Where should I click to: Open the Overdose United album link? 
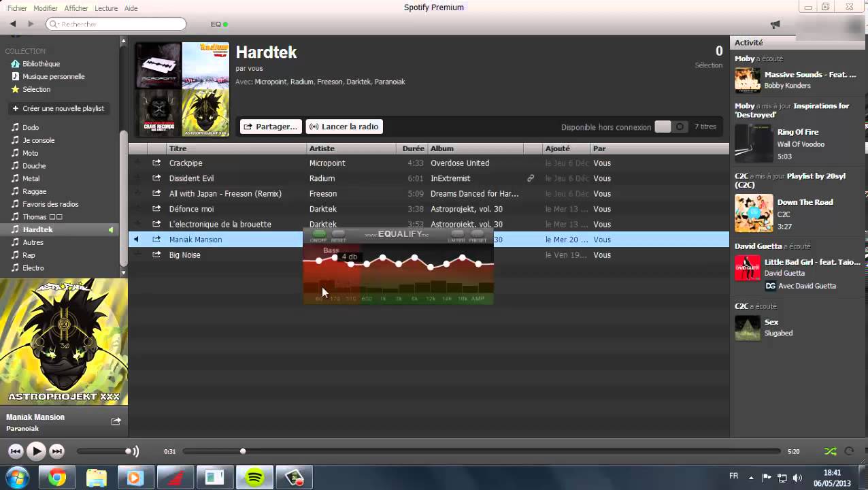pyautogui.click(x=460, y=163)
